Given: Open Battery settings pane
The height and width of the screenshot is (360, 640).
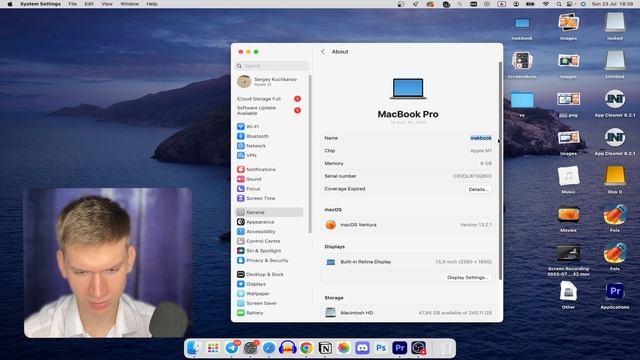Looking at the screenshot, I should pyautogui.click(x=250, y=313).
